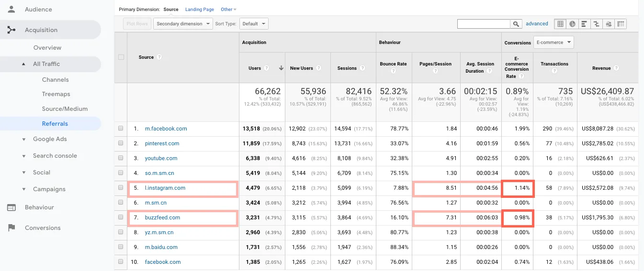Tick the checkbox for so.m.sm.cn row
Image resolution: width=644 pixels, height=271 pixels.
[x=121, y=173]
